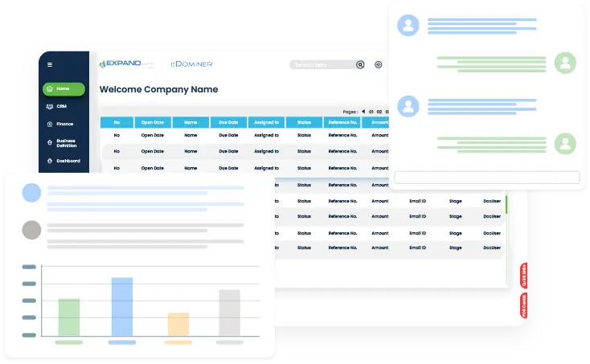This screenshot has height=364, width=590.
Task: Open the red Quick Links side tab
Action: (523, 276)
